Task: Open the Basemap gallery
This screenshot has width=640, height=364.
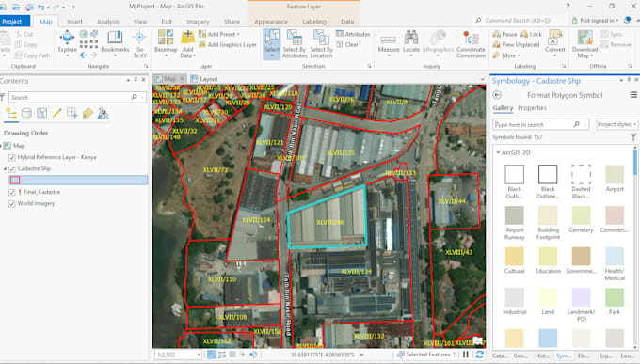Action: coord(166,43)
